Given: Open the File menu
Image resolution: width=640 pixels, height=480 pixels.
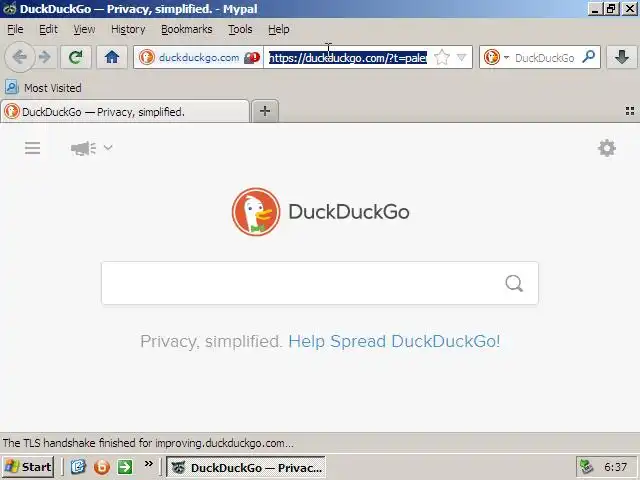Looking at the screenshot, I should coord(16,29).
